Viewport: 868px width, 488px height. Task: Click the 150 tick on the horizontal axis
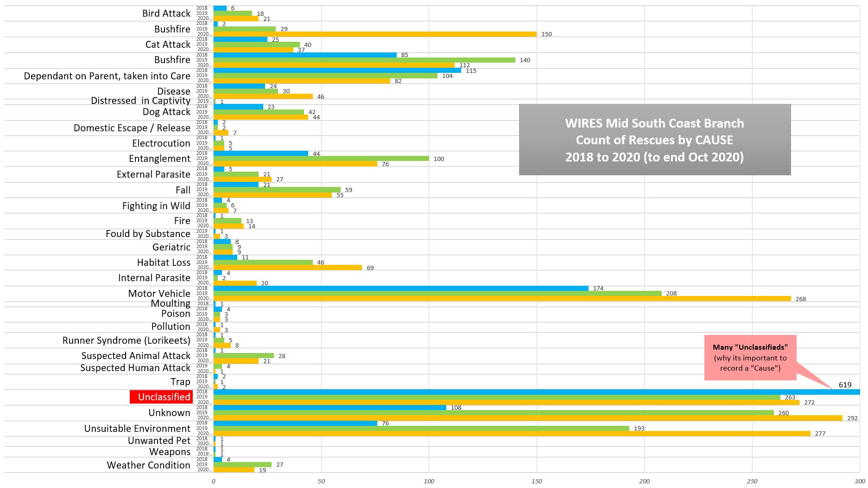[537, 482]
